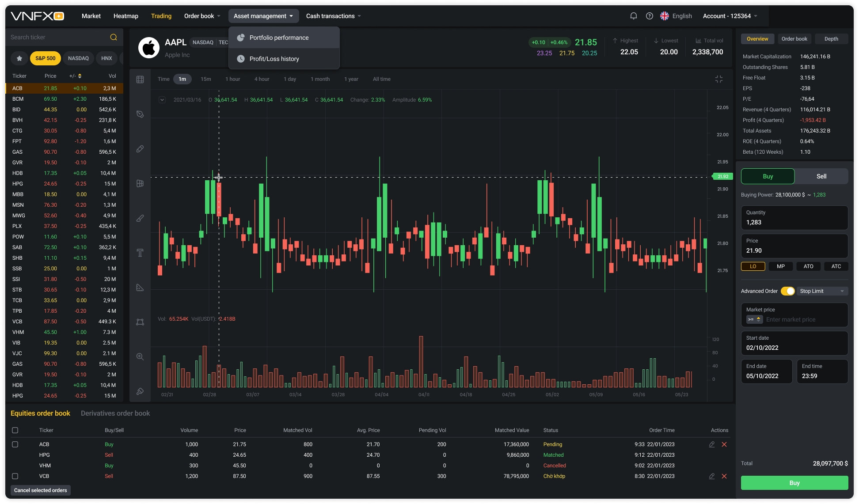Click the green Buy submit button
The image size is (859, 504).
click(x=794, y=483)
